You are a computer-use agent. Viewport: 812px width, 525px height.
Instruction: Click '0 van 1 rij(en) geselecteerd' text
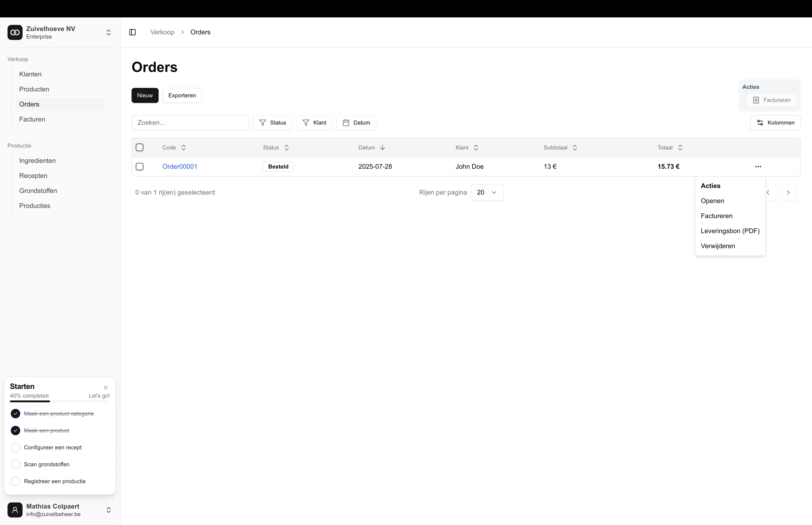(175, 192)
